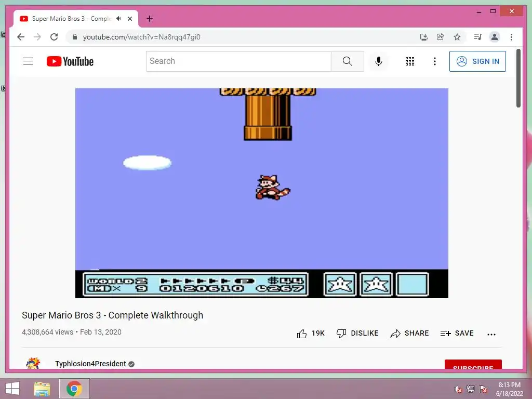Subscribe to Typhlosion4President channel
Screen dimensions: 532x399
coord(473,364)
